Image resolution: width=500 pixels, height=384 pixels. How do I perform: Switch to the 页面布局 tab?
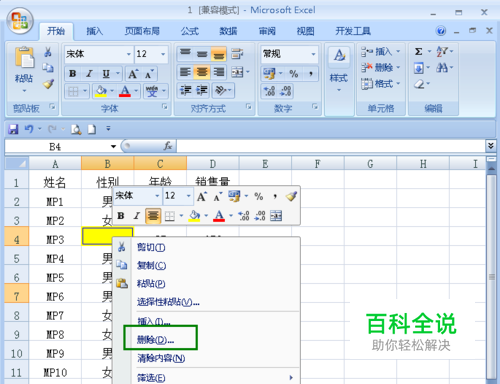click(x=142, y=31)
